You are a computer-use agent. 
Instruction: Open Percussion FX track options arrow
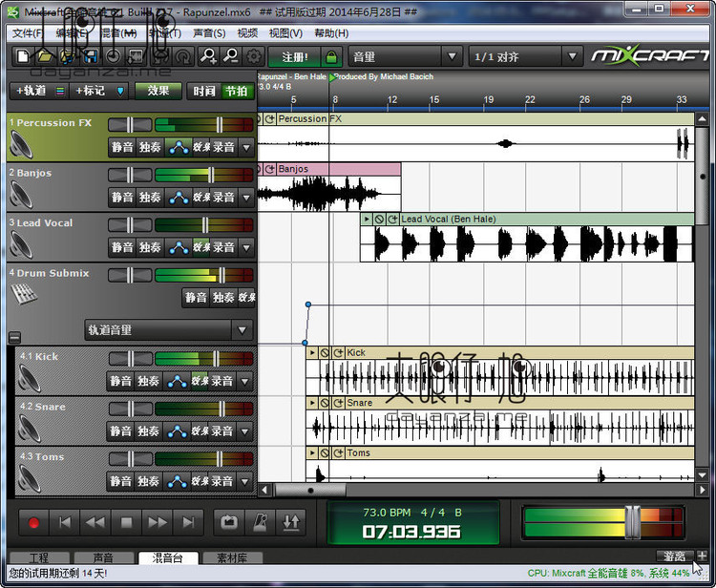[x=246, y=147]
